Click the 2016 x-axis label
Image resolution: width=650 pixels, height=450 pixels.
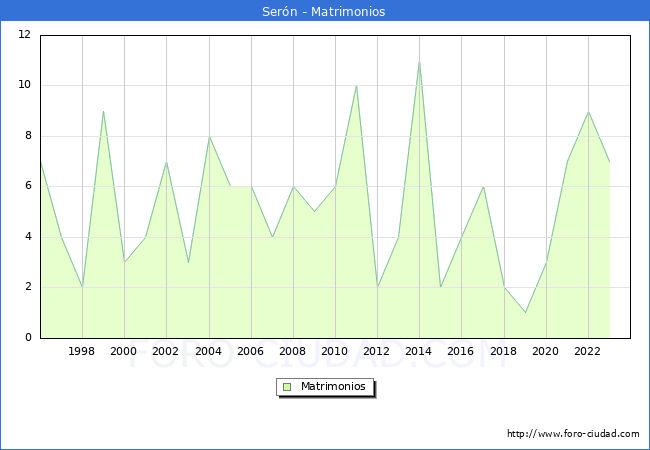(461, 351)
